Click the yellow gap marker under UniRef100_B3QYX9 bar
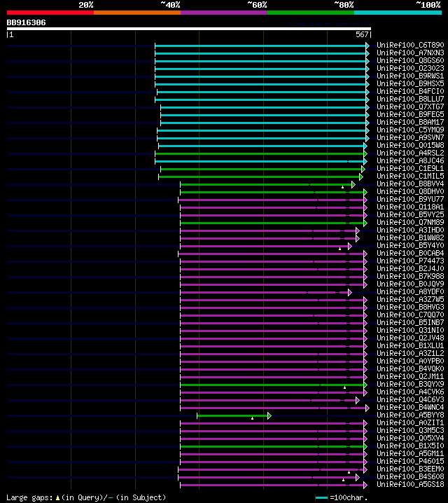The image size is (448, 503). coord(345,387)
